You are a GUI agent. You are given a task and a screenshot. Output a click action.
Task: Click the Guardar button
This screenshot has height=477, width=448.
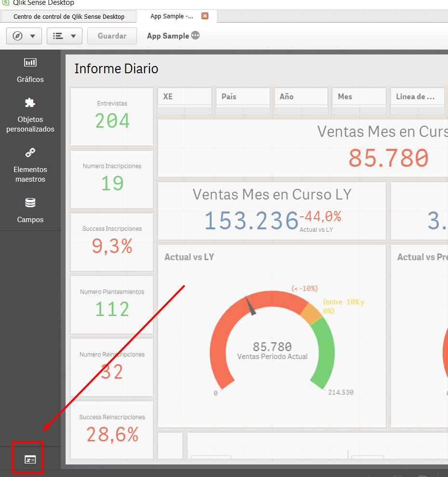(x=112, y=36)
